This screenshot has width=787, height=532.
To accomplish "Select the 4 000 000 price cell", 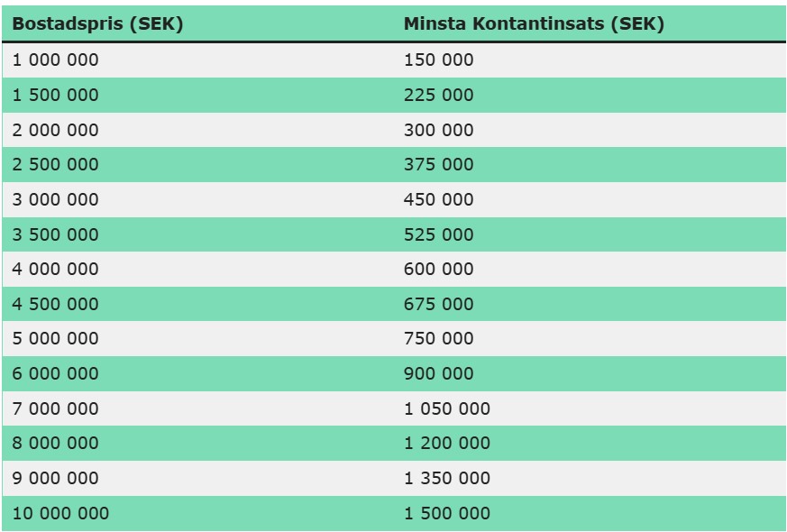I will coord(56,269).
